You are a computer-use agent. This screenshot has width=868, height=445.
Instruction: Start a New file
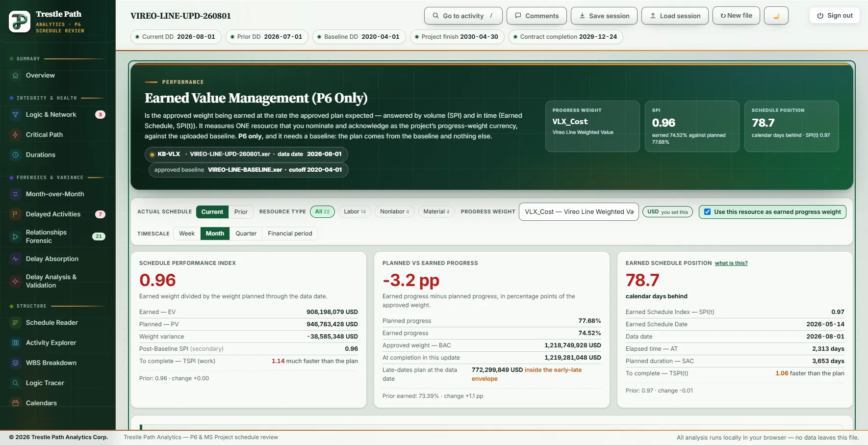736,16
